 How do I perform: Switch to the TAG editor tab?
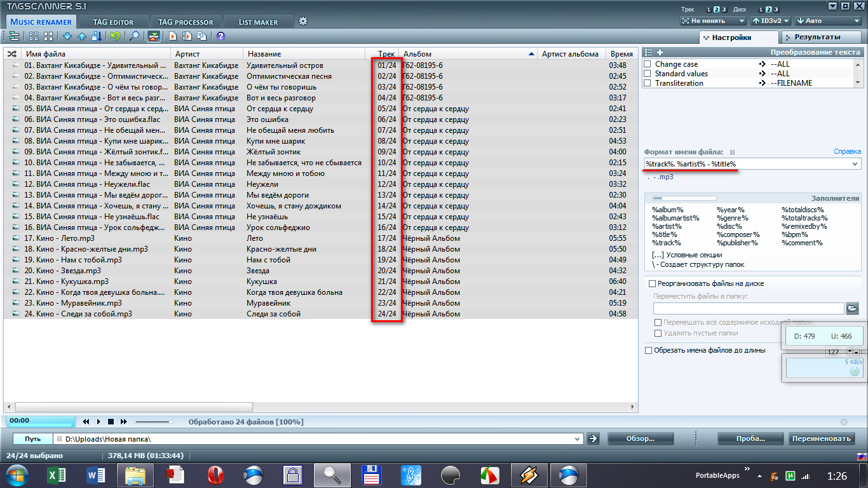coord(113,22)
